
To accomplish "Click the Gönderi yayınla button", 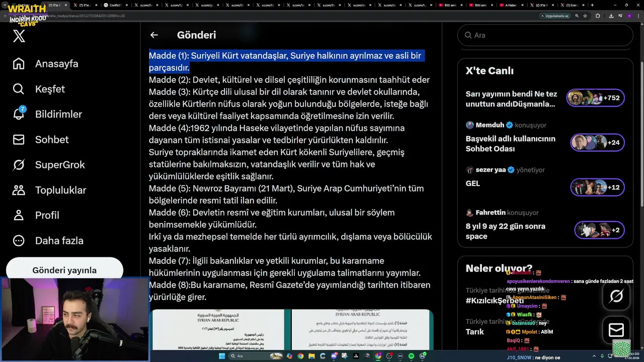I will (64, 270).
